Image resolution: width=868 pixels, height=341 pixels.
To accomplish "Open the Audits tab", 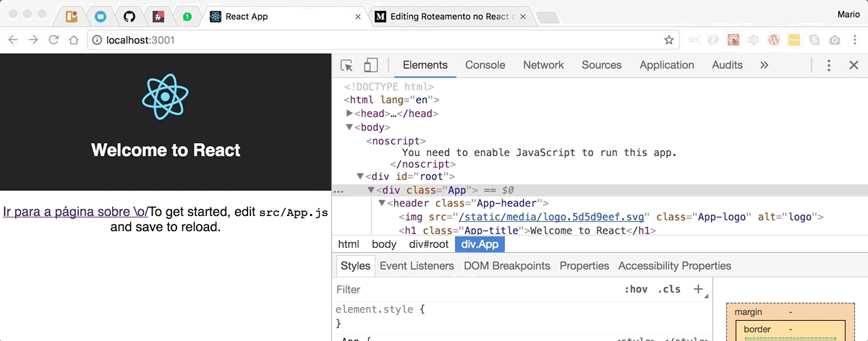I will click(x=727, y=65).
